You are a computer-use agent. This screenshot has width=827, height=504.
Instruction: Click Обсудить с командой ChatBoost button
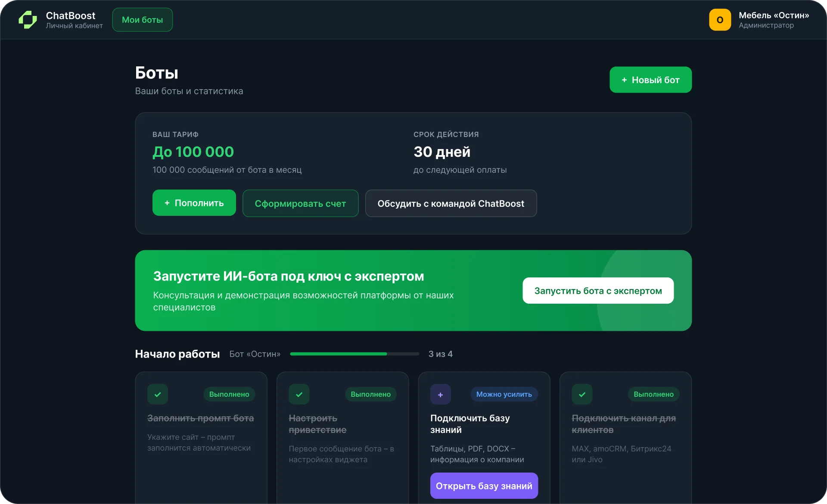point(451,203)
